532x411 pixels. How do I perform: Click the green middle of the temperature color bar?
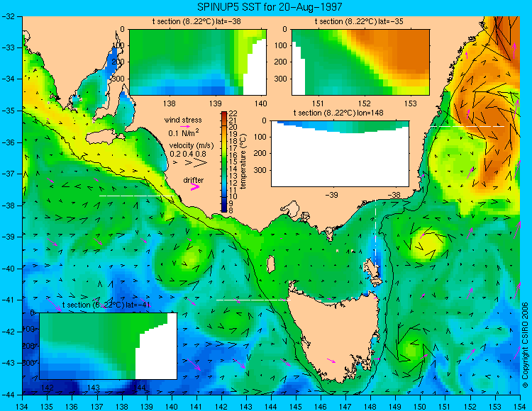(x=224, y=163)
